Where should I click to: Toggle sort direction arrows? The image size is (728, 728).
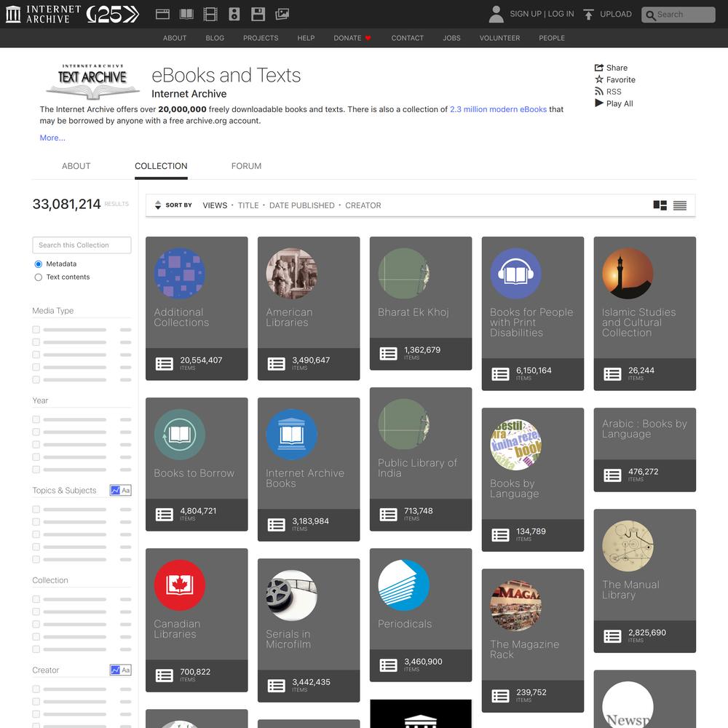coord(158,205)
